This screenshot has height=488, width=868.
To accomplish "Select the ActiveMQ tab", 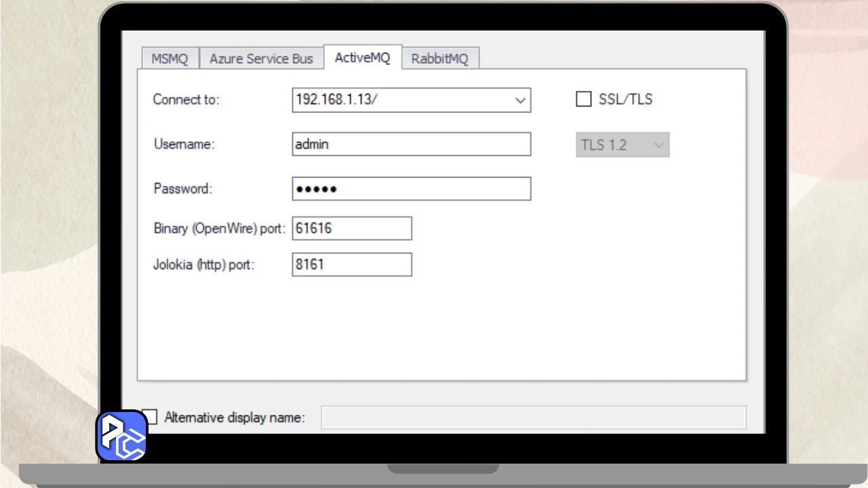I will pyautogui.click(x=363, y=58).
